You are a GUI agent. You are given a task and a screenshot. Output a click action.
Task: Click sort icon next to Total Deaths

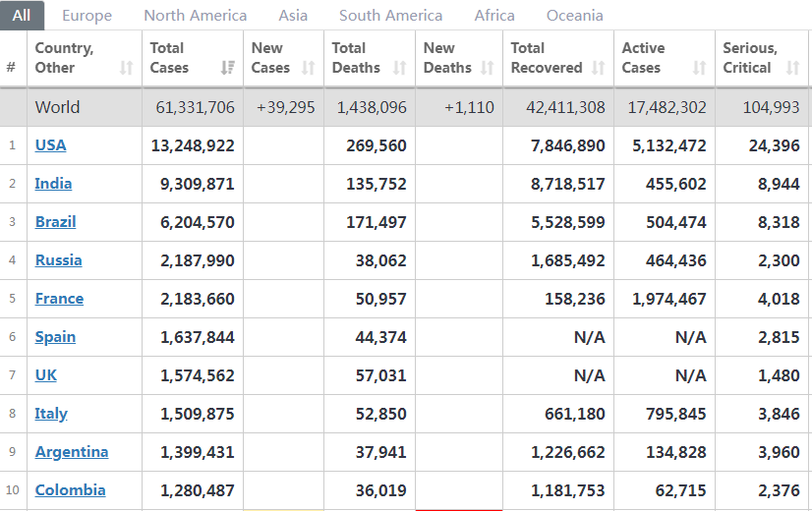(x=399, y=68)
